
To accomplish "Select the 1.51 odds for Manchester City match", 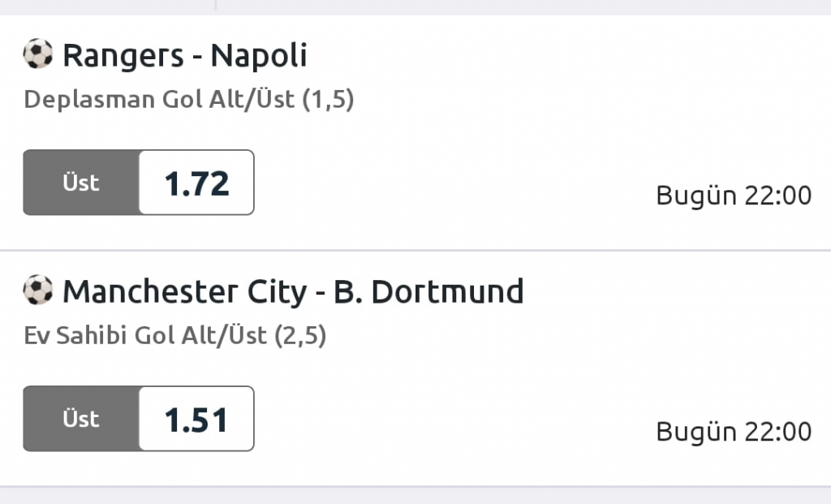I will (196, 419).
